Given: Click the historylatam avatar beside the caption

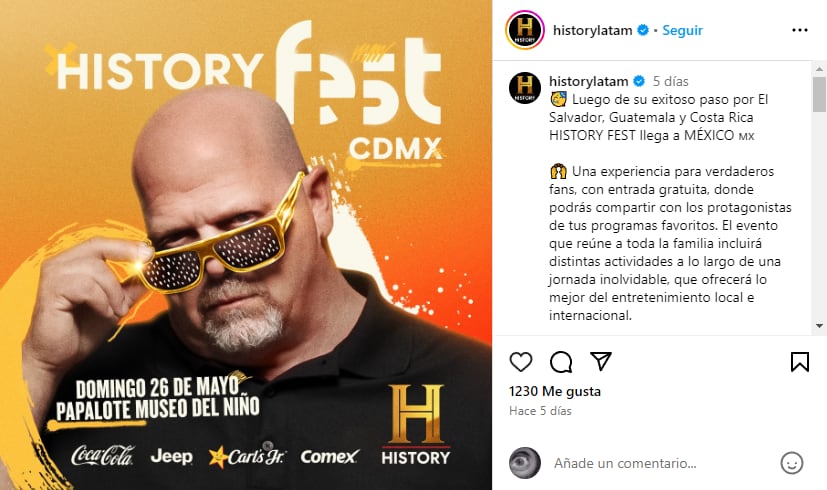Looking at the screenshot, I should coord(525,88).
